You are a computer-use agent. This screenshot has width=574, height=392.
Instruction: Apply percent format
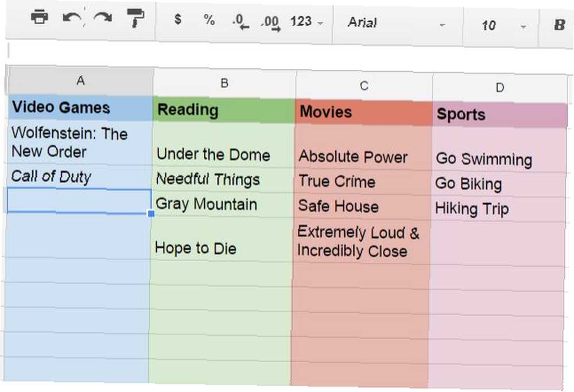209,20
